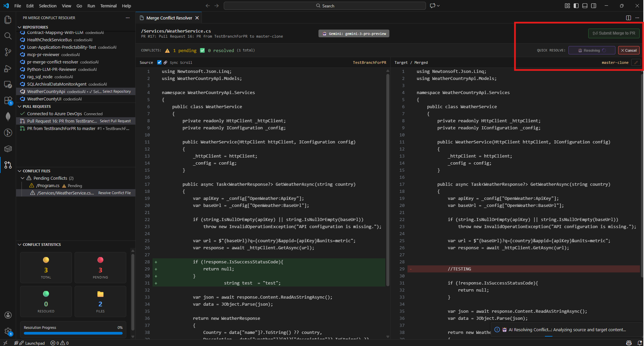Collapse the Pull Requests section
Viewport: 644px width, 346px height.
(19, 106)
